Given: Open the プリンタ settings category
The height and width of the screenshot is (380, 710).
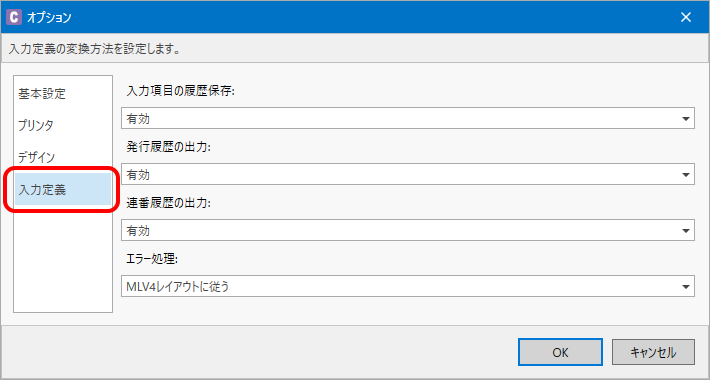Looking at the screenshot, I should pyautogui.click(x=36, y=125).
